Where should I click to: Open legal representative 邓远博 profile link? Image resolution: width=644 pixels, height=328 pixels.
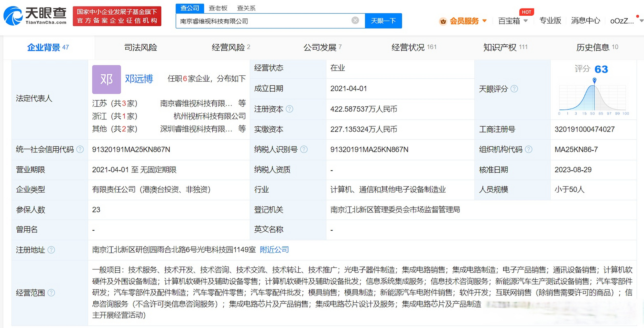tap(139, 79)
